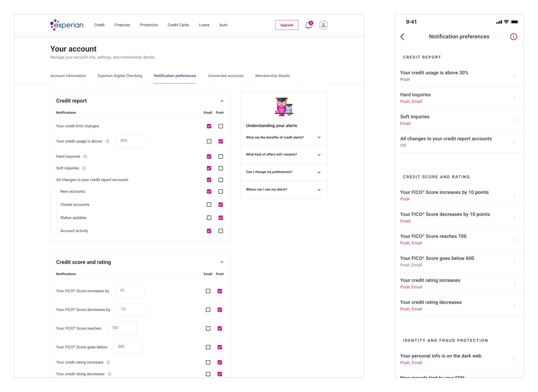Screen dimensions: 538x392
Task: Open the Protection nav menu
Action: pyautogui.click(x=149, y=25)
